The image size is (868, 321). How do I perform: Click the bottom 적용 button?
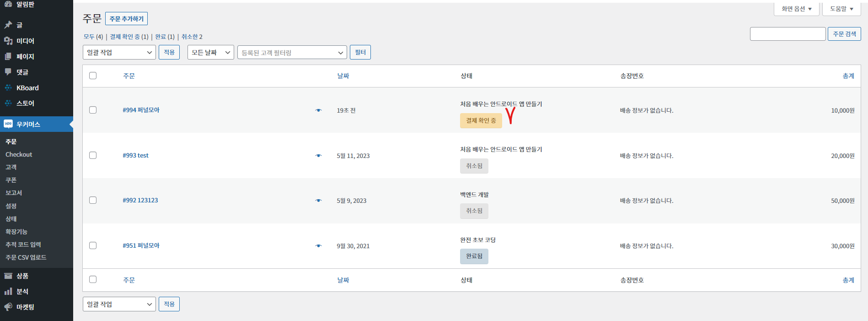(x=169, y=304)
